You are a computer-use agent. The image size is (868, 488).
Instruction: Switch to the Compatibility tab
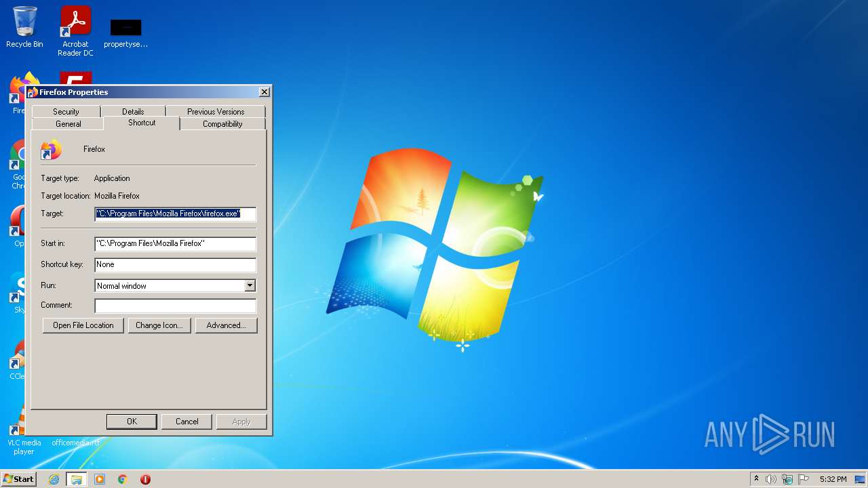point(222,124)
